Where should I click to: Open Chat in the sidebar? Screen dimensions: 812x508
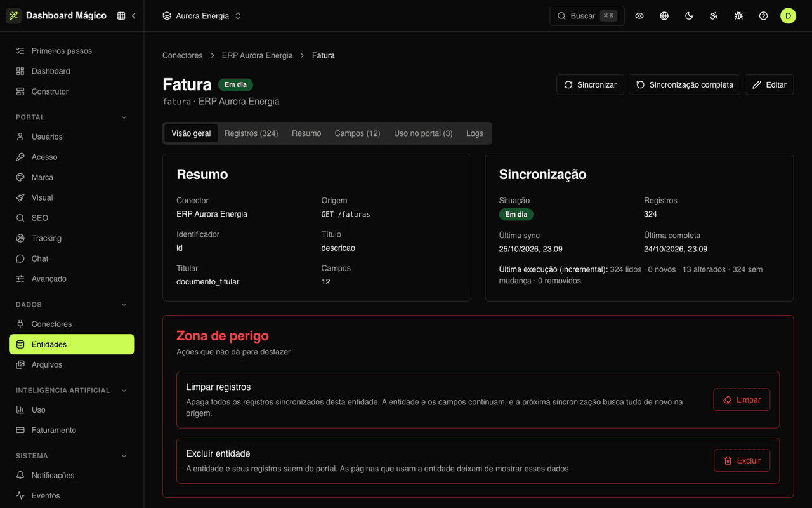[x=72, y=258]
